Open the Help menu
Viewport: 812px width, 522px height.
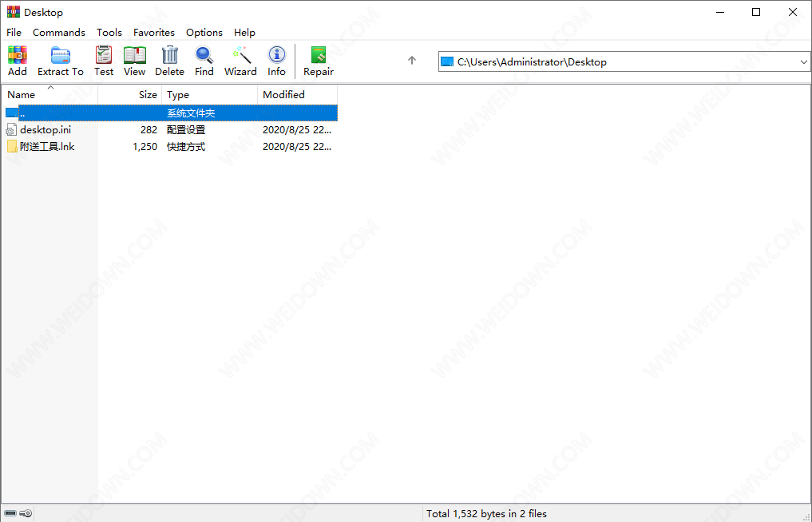(x=244, y=32)
